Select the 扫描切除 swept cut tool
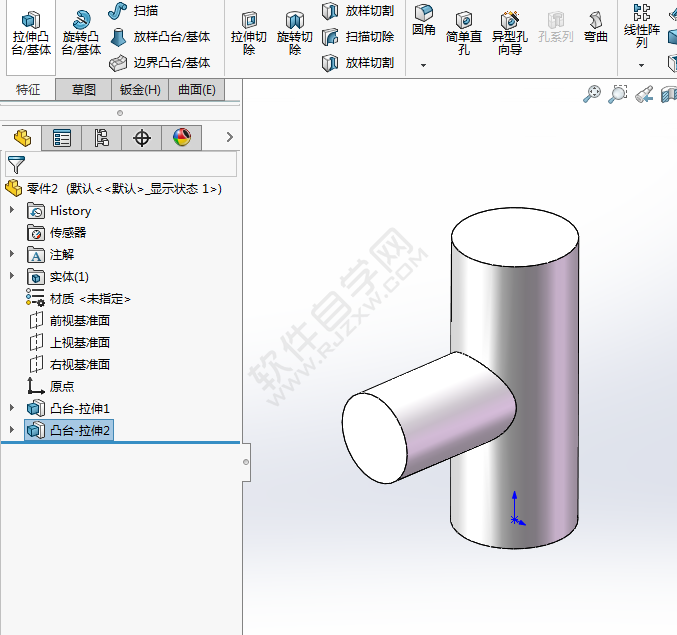The height and width of the screenshot is (635, 677). click(358, 37)
